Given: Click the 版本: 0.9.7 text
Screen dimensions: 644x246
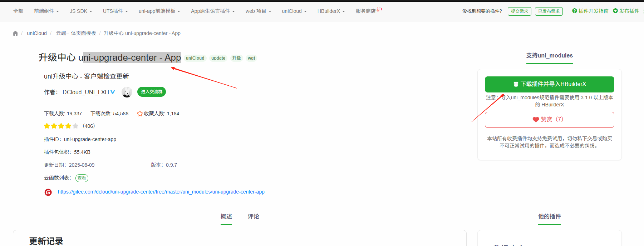Looking at the screenshot, I should (x=164, y=165).
